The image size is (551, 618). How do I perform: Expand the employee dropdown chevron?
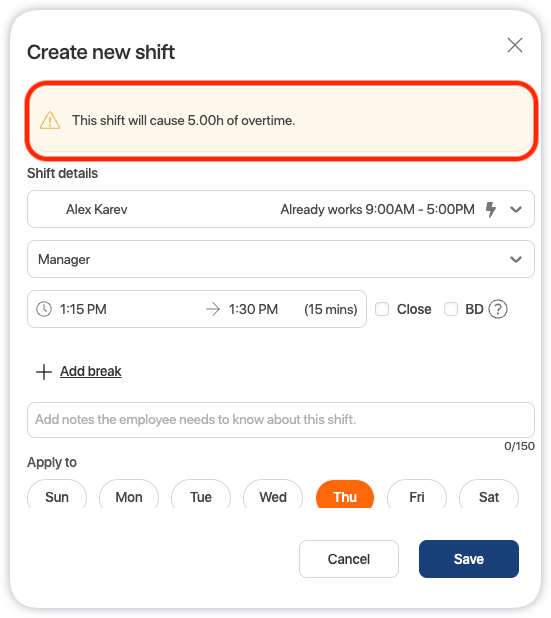pyautogui.click(x=516, y=209)
